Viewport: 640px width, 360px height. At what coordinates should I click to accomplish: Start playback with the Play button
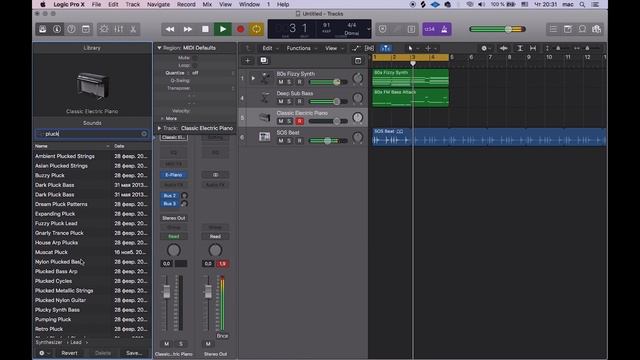(222, 29)
